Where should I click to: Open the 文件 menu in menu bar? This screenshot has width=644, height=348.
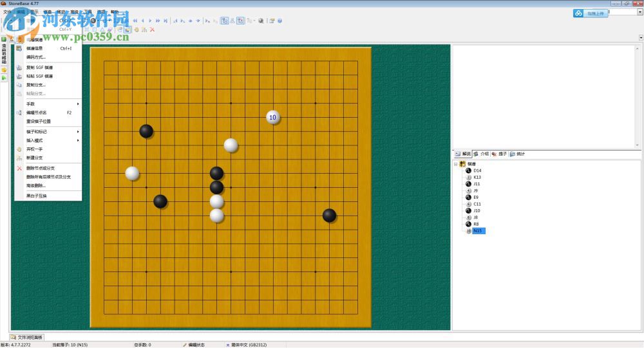coord(7,12)
